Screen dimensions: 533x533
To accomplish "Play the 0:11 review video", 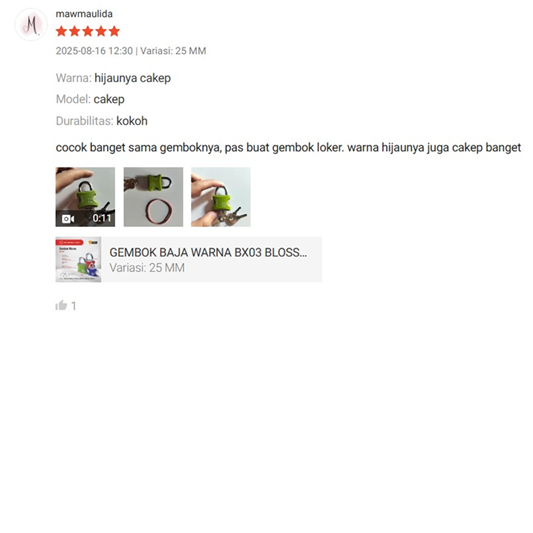I will point(85,197).
